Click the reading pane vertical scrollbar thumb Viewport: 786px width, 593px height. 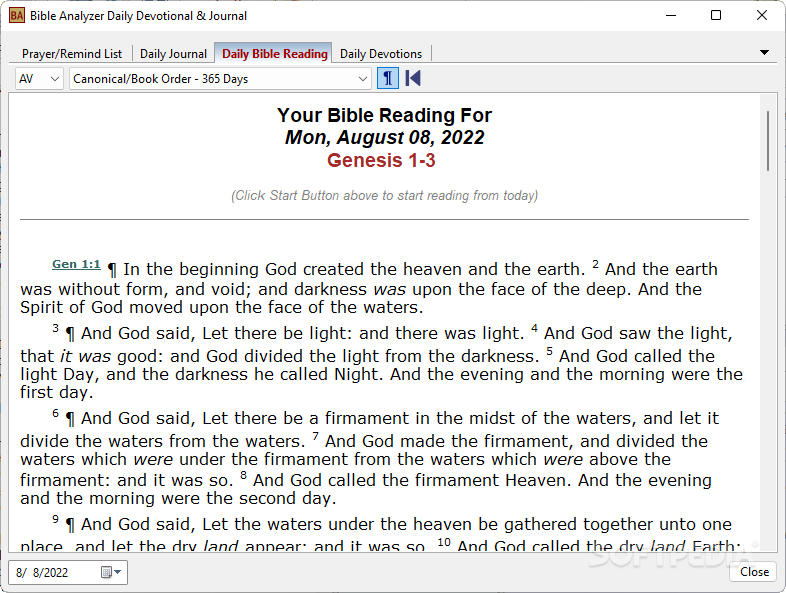pyautogui.click(x=767, y=141)
